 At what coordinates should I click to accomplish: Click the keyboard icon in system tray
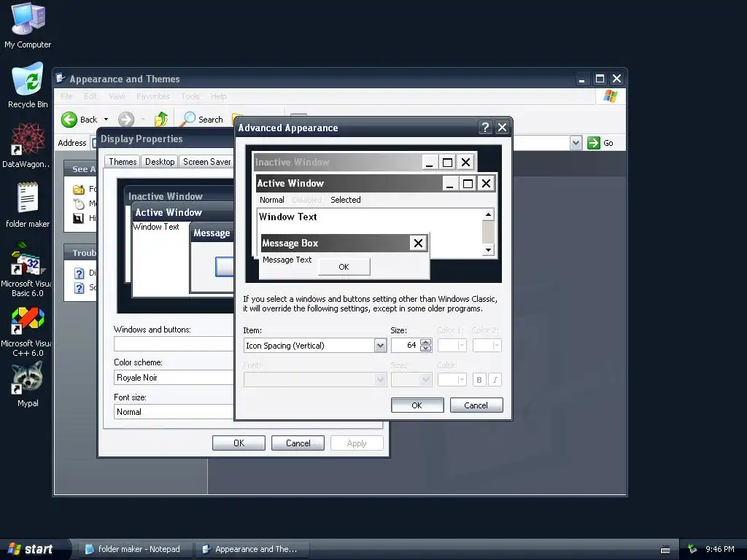point(665,550)
